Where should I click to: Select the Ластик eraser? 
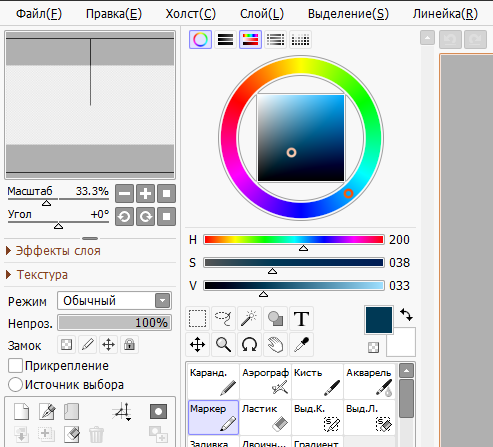[x=265, y=417]
